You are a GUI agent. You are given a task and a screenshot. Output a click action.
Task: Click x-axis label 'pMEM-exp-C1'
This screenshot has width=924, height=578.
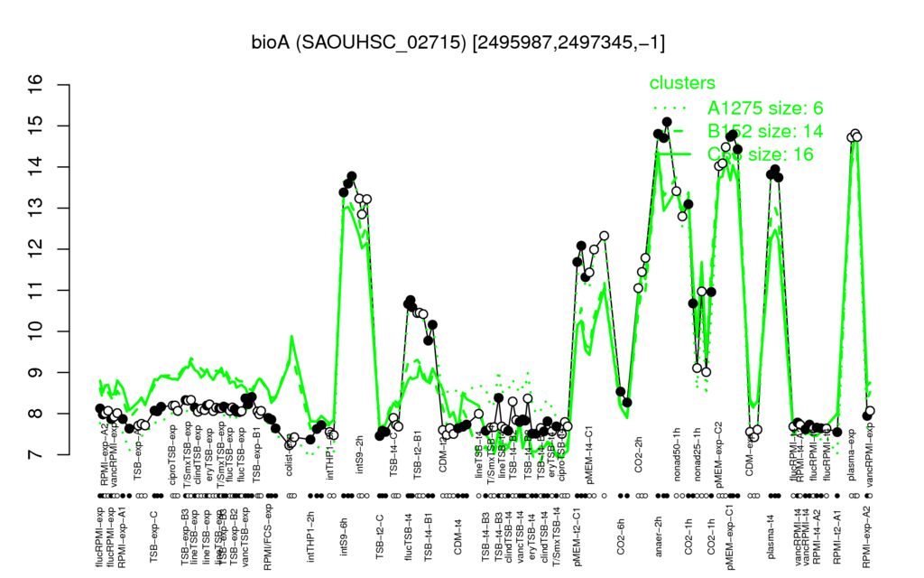731,537
